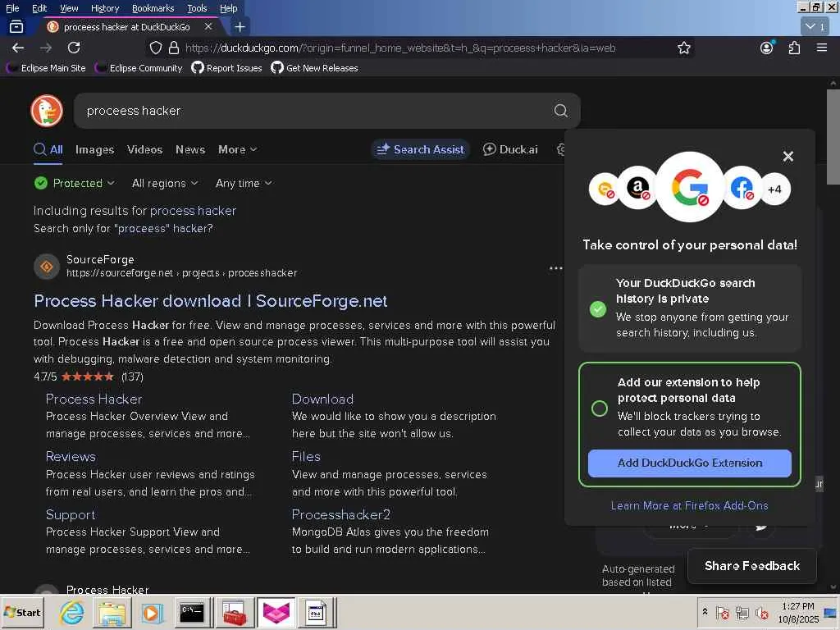Click the Share Feedback button
The image size is (840, 630).
coord(752,566)
